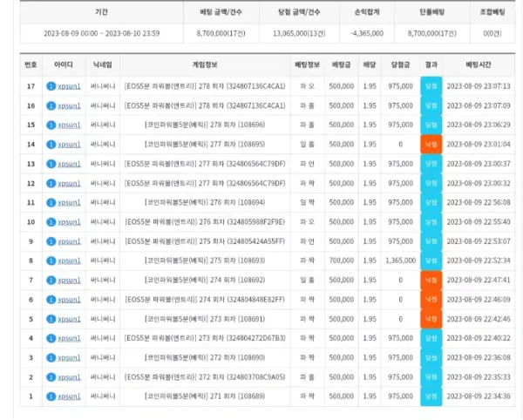Select the 13,065,000(13건) winnings summary cell

[x=299, y=33]
